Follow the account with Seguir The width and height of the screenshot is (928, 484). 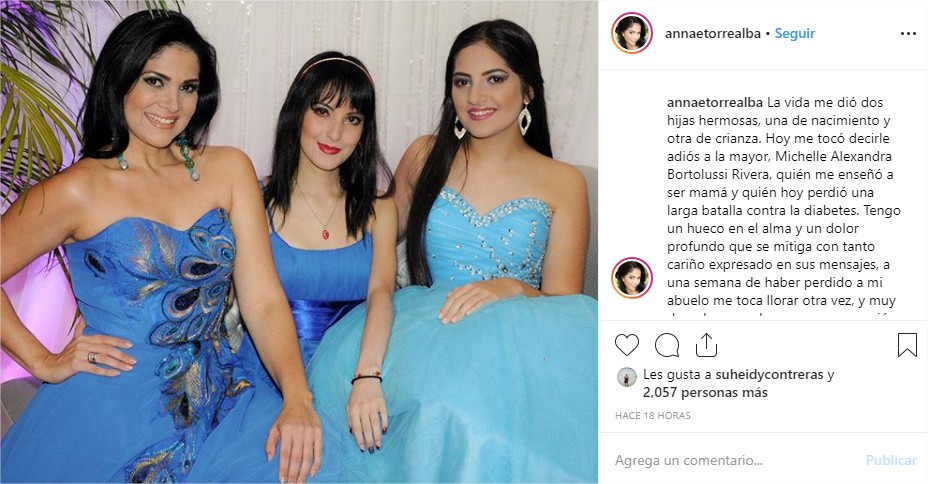point(795,34)
